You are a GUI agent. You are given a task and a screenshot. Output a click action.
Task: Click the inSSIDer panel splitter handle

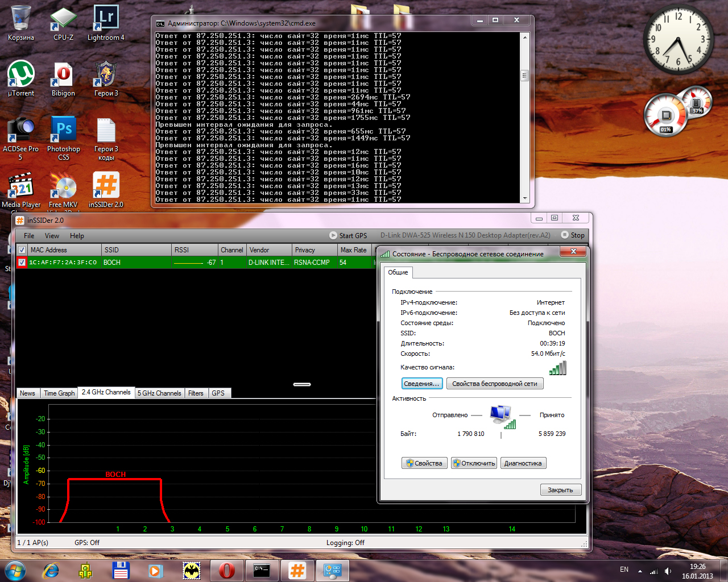point(302,385)
